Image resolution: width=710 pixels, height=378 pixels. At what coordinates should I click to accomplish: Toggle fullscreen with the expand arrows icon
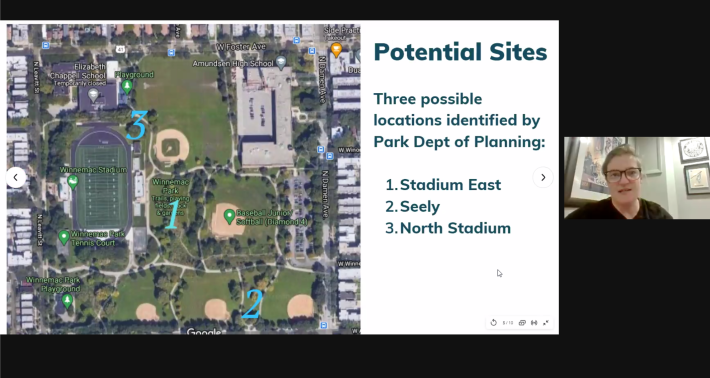[x=546, y=323]
